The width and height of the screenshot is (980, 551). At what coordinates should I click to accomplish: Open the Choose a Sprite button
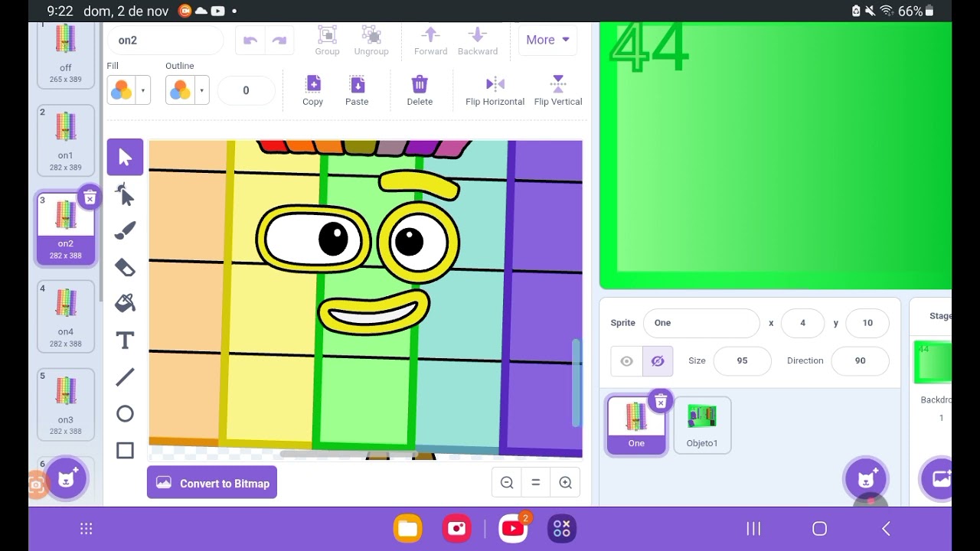pos(866,479)
